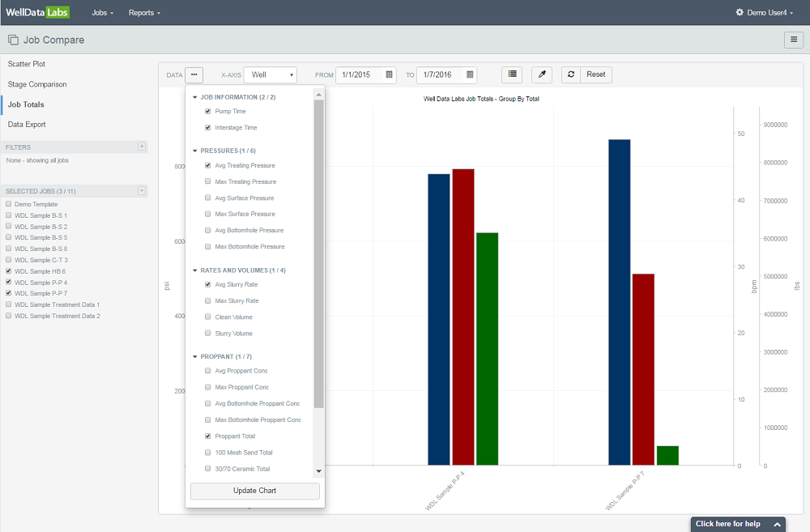
Task: Expand the Click here for help arrow
Action: coord(777,524)
